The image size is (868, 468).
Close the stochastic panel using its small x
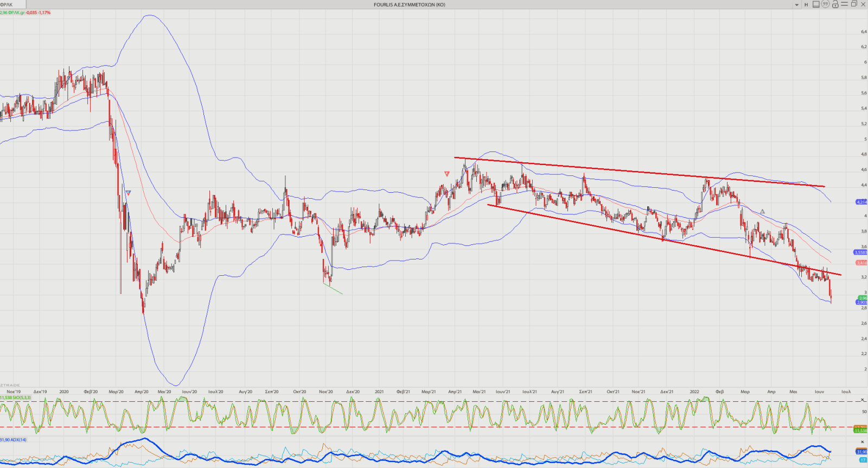coord(863,400)
